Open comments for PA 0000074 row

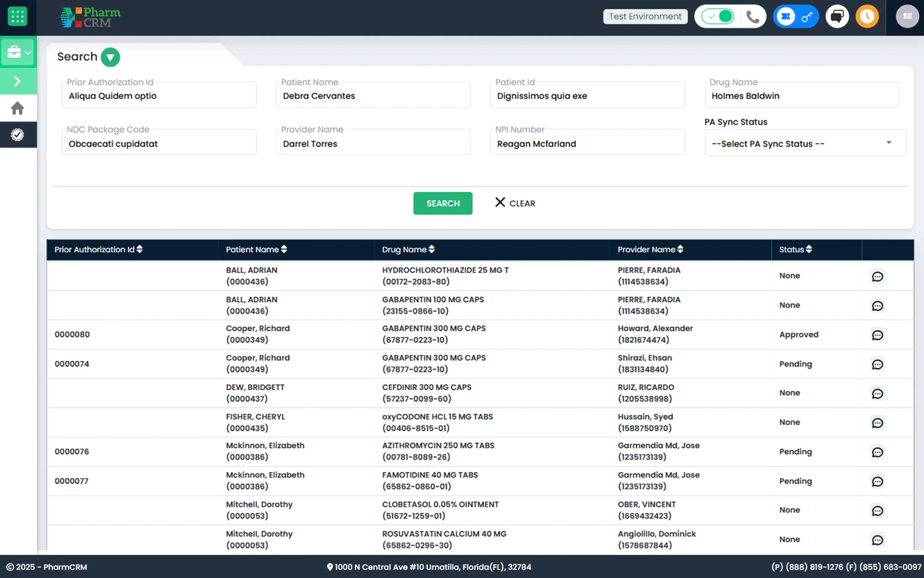coord(877,364)
